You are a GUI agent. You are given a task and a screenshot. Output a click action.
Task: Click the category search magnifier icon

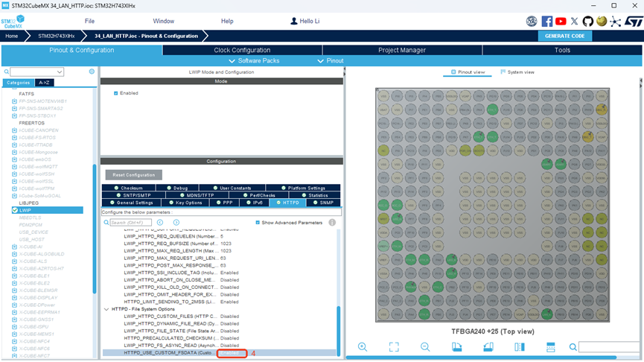coord(6,72)
